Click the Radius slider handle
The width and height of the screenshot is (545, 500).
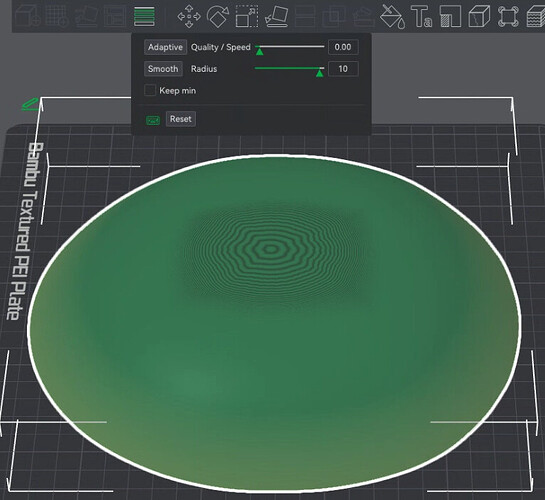pos(319,73)
